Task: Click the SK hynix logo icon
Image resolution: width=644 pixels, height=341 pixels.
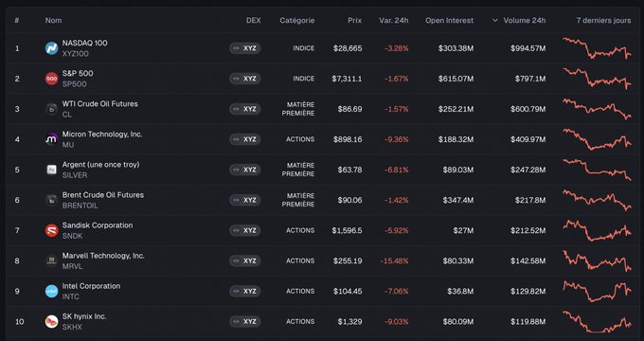Action: (x=51, y=322)
